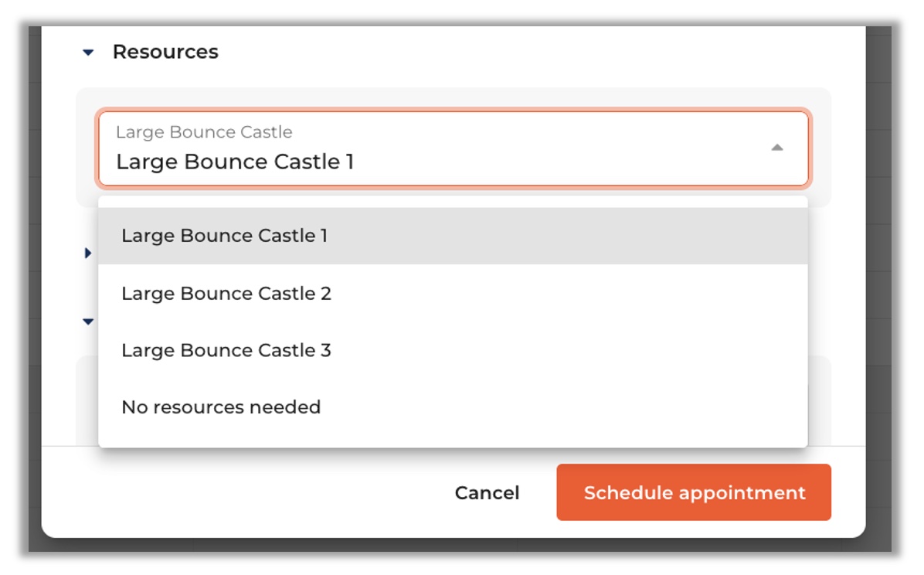The width and height of the screenshot is (924, 575).
Task: Click the Large Bounce Castle combo box
Action: (453, 148)
